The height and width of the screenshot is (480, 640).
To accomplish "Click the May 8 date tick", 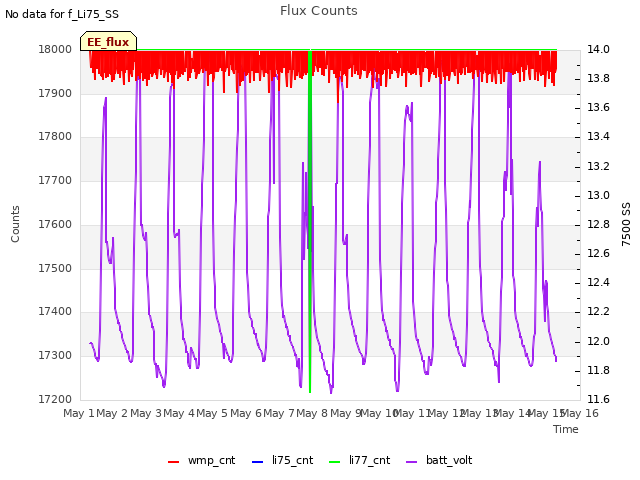I will (312, 413).
